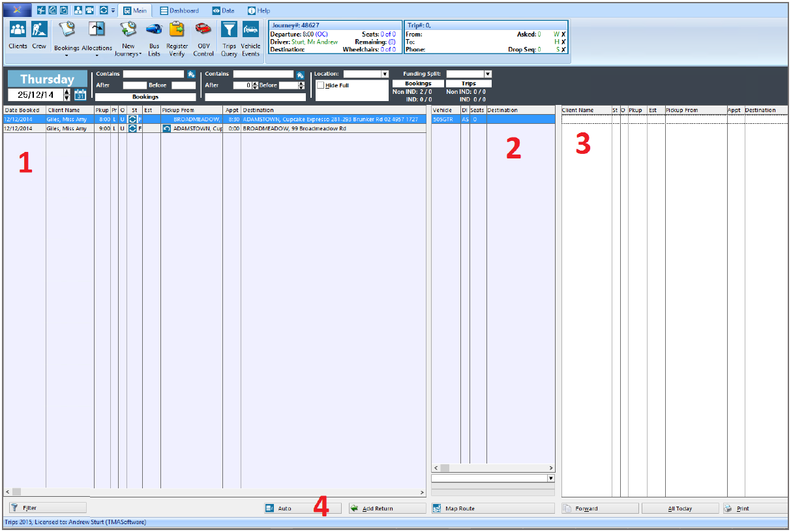
Task: Open the Crew icon
Action: [39, 35]
